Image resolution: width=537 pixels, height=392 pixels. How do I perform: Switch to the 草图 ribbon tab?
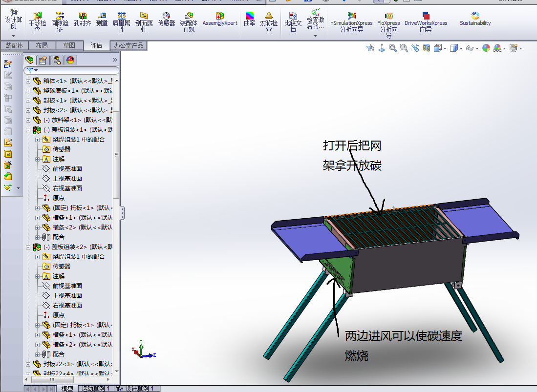69,45
